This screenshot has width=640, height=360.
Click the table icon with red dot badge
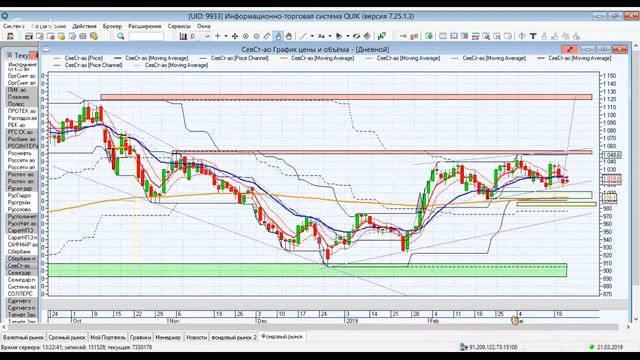point(51,36)
